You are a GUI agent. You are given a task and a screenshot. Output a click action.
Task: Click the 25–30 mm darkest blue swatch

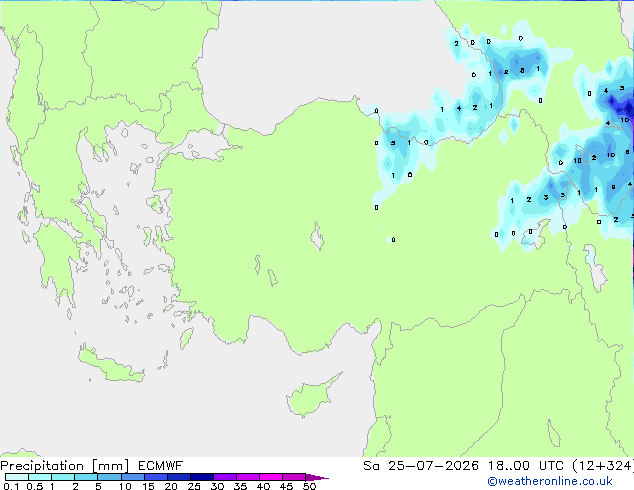click(201, 477)
